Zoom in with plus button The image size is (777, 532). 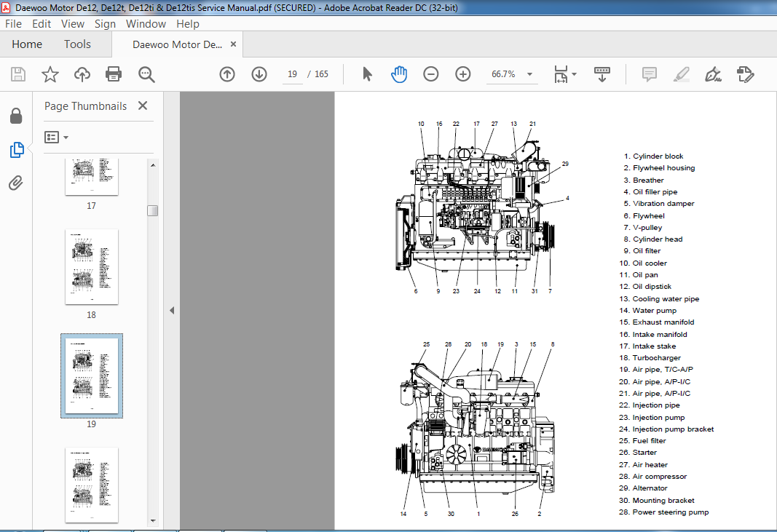pos(463,74)
